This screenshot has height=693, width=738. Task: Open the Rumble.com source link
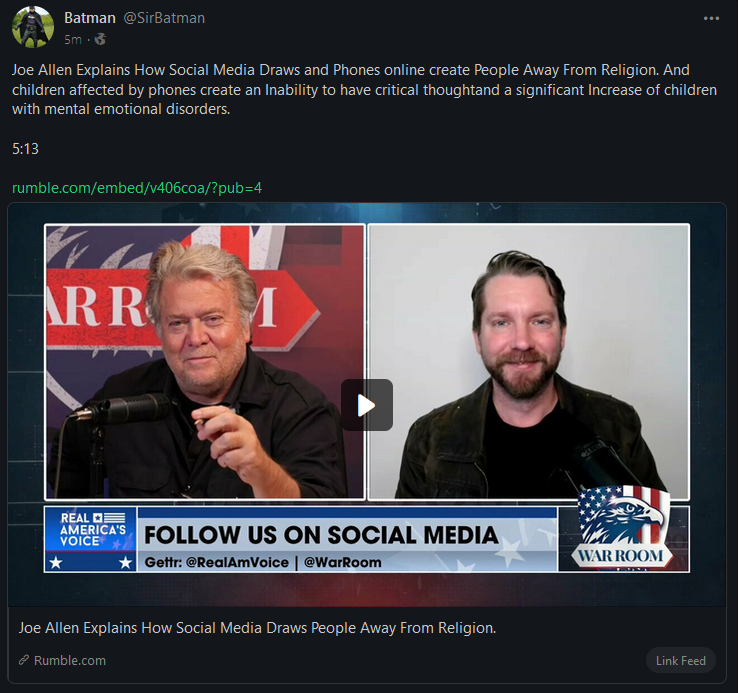[x=70, y=661]
